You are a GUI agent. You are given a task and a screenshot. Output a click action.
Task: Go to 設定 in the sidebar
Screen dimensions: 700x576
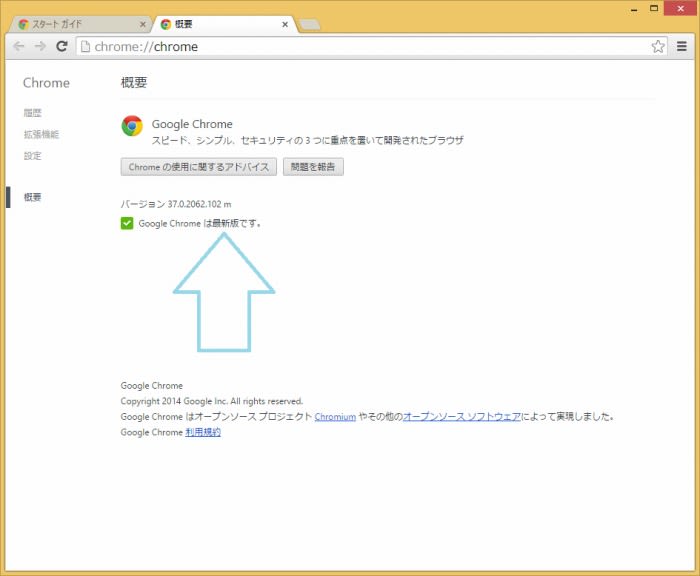[x=32, y=156]
